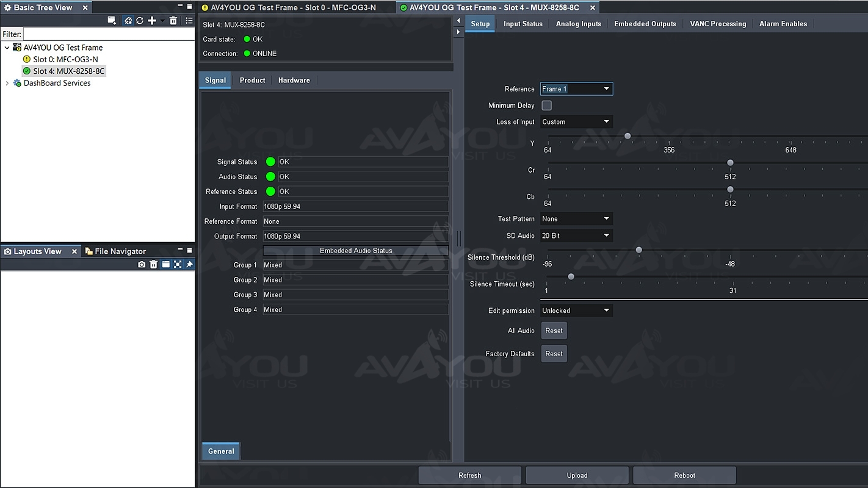868x488 pixels.
Task: Open the Reference dropdown showing Frame 1
Action: point(576,89)
